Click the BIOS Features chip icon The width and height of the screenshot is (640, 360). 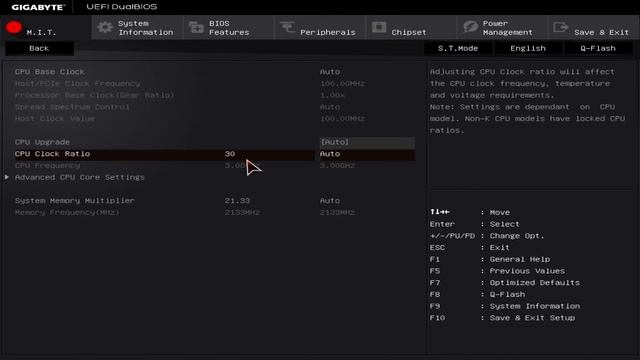196,27
